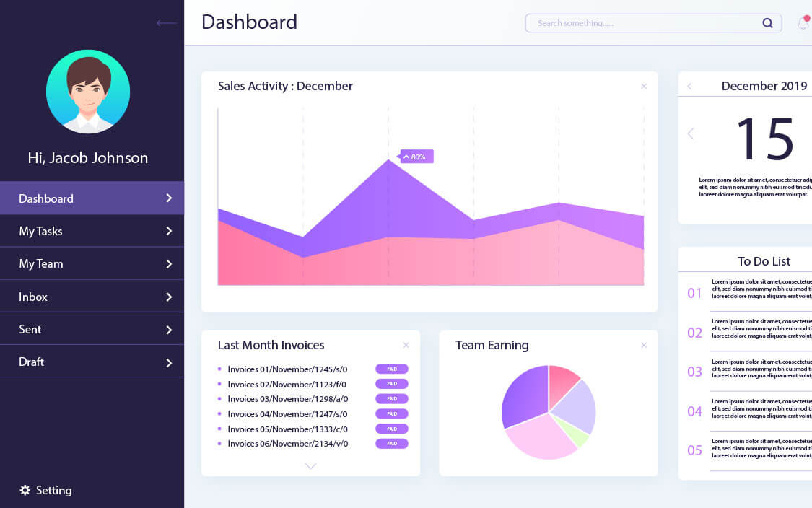Open Invoices 04/November/1247/s/0

tap(287, 413)
